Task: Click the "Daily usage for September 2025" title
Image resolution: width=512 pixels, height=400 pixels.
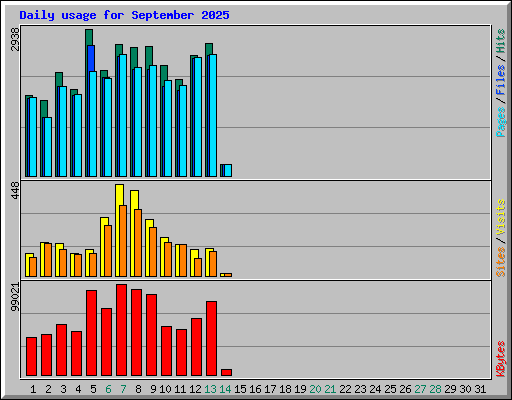Action: tap(124, 15)
